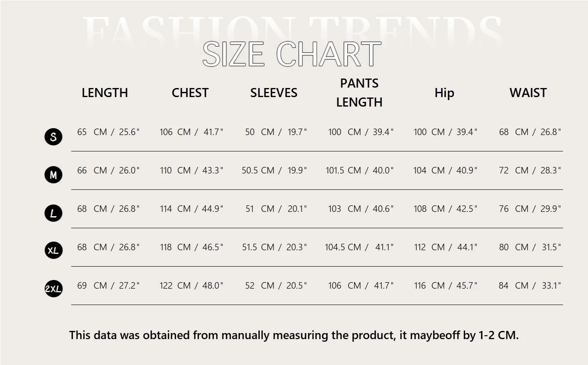The width and height of the screenshot is (588, 365).
Task: Click the PANTS LENGTH column header
Action: coord(359,93)
